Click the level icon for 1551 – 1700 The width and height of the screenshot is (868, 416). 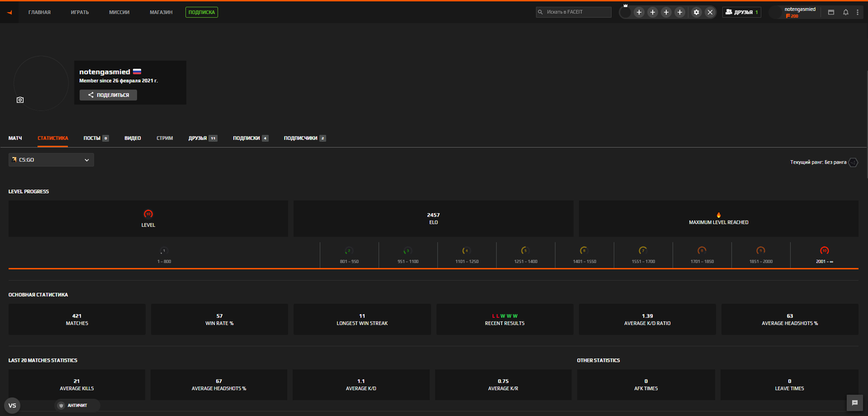point(643,250)
